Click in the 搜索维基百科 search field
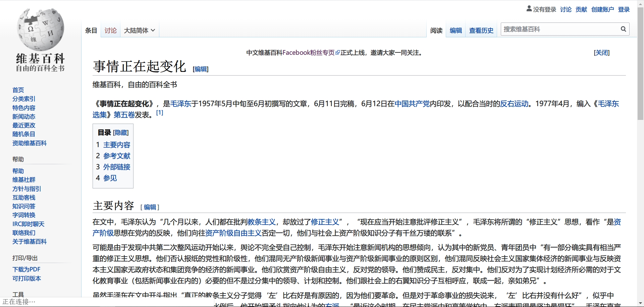Screen dimensions: 644x307 (560, 29)
